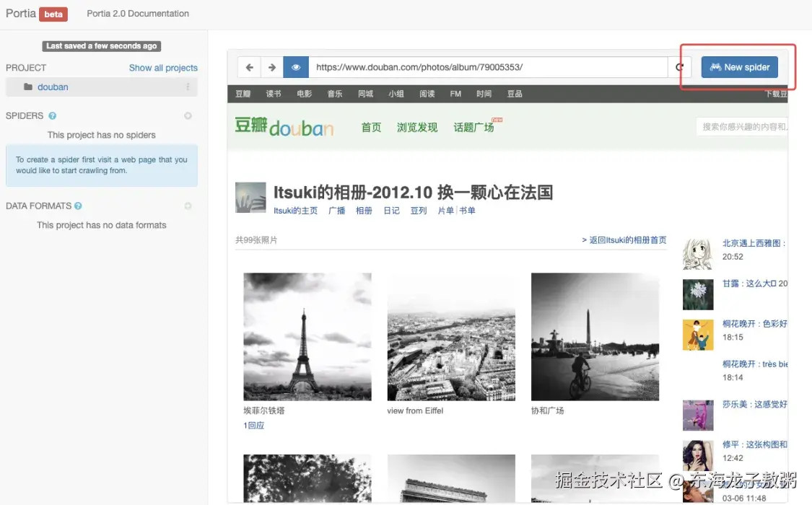Open the 桐花晚开：très bie comment
Screen dimensions: 812x505
[x=754, y=364]
